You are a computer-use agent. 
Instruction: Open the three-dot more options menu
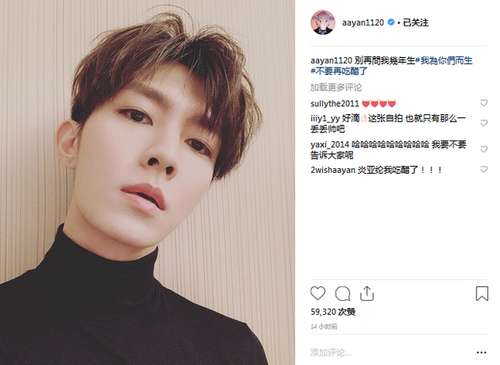click(x=481, y=353)
